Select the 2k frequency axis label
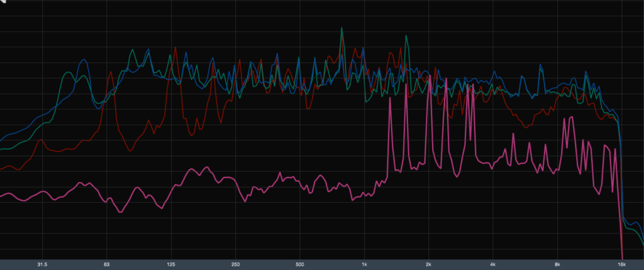This screenshot has height=270, width=644. pyautogui.click(x=429, y=264)
